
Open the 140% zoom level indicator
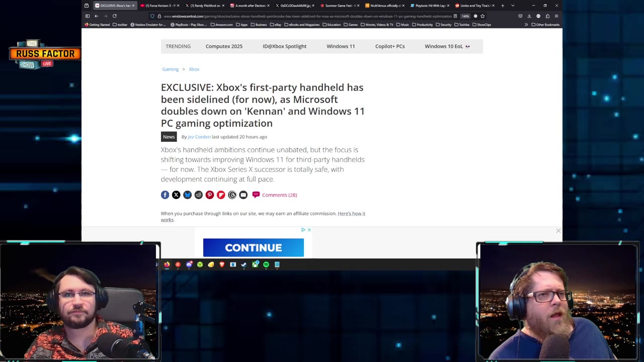[465, 16]
